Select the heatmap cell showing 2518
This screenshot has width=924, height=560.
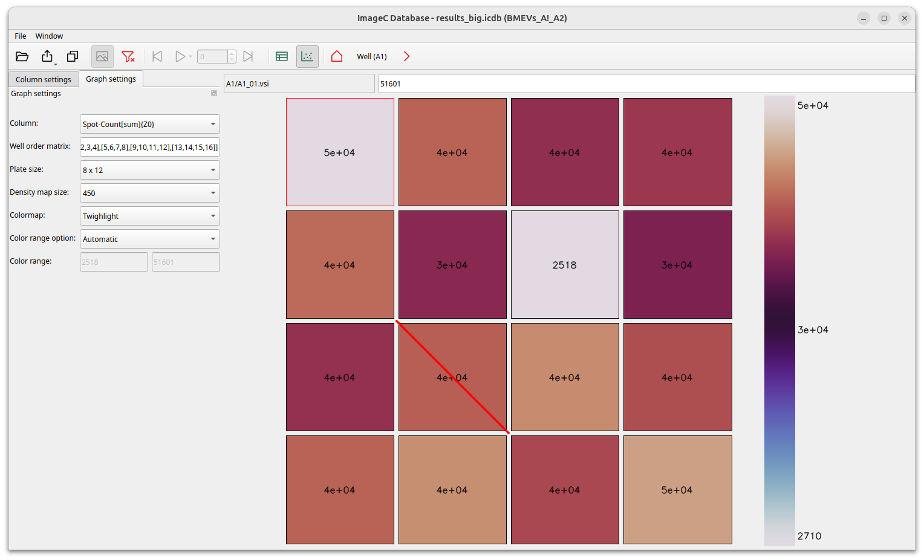point(565,264)
